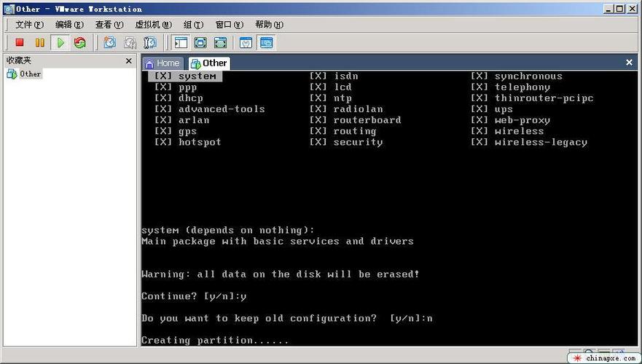The height and width of the screenshot is (364, 642).
Task: Deselect the [X] wireless-legacy package
Action: [479, 142]
